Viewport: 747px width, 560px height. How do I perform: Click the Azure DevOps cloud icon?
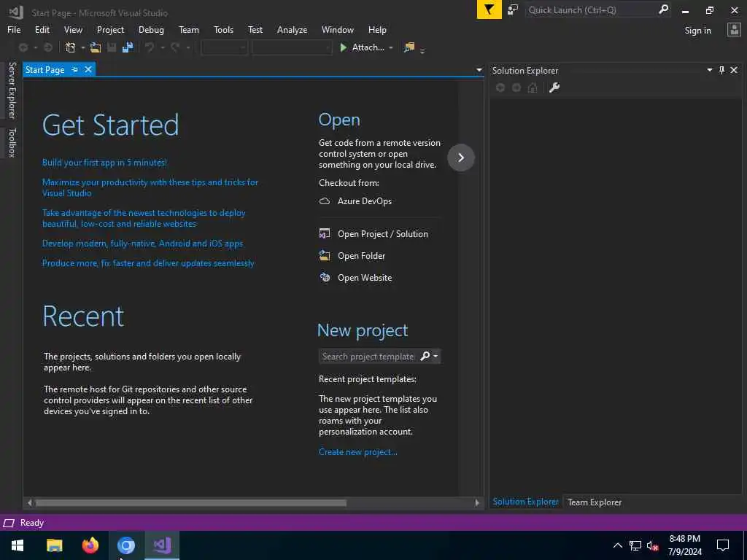point(325,201)
